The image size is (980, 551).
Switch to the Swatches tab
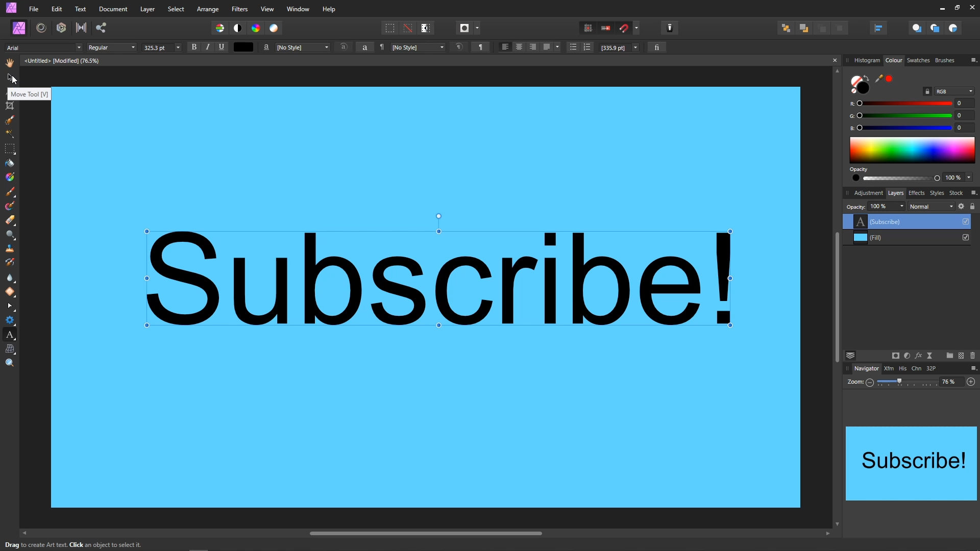[x=918, y=60]
